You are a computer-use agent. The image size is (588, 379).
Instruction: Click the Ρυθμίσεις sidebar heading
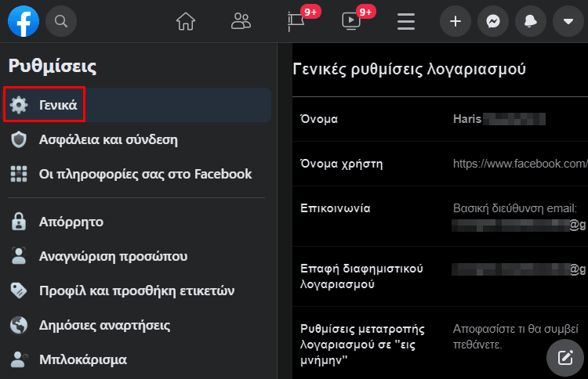pos(53,67)
